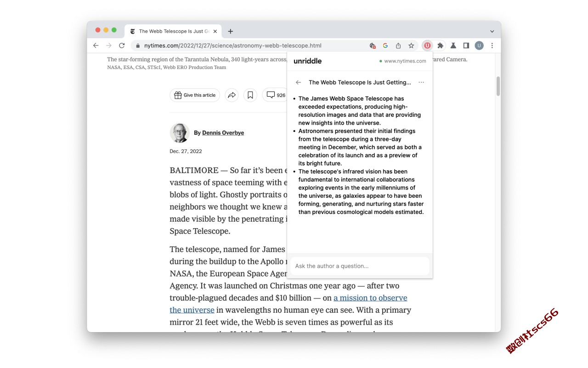
Task: Click the share page icon in address bar
Action: click(398, 46)
